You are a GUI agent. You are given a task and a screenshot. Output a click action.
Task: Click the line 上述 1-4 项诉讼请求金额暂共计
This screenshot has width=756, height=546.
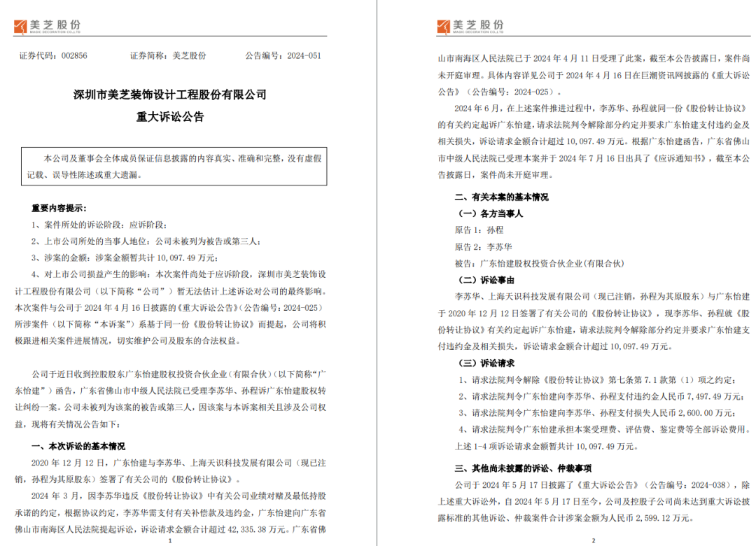(546, 447)
